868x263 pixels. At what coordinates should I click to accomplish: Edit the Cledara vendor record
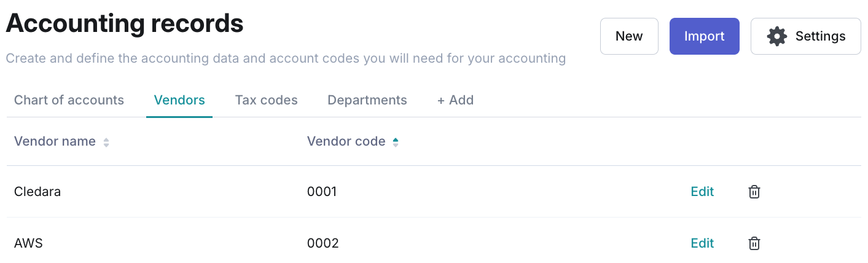click(x=702, y=192)
